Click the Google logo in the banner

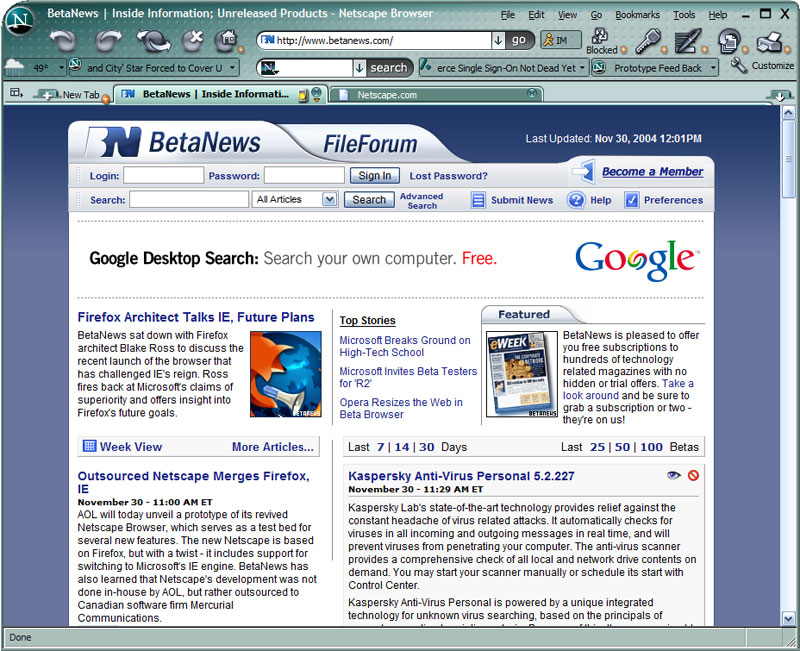[x=637, y=260]
